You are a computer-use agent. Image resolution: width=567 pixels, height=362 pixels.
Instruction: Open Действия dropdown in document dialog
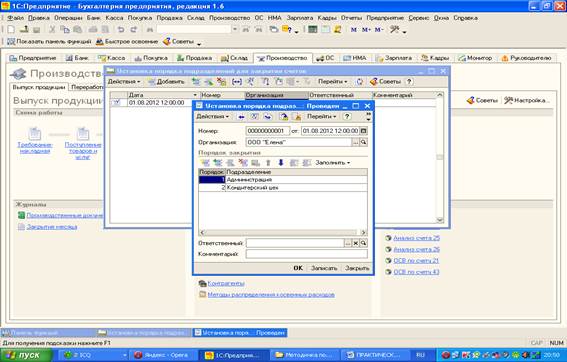[213, 116]
